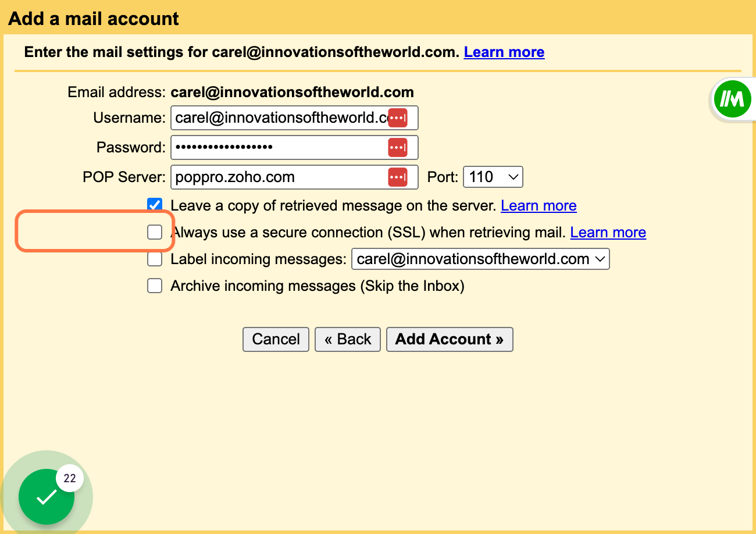The width and height of the screenshot is (756, 534).
Task: Click password manager icon in Password field
Action: click(x=398, y=147)
